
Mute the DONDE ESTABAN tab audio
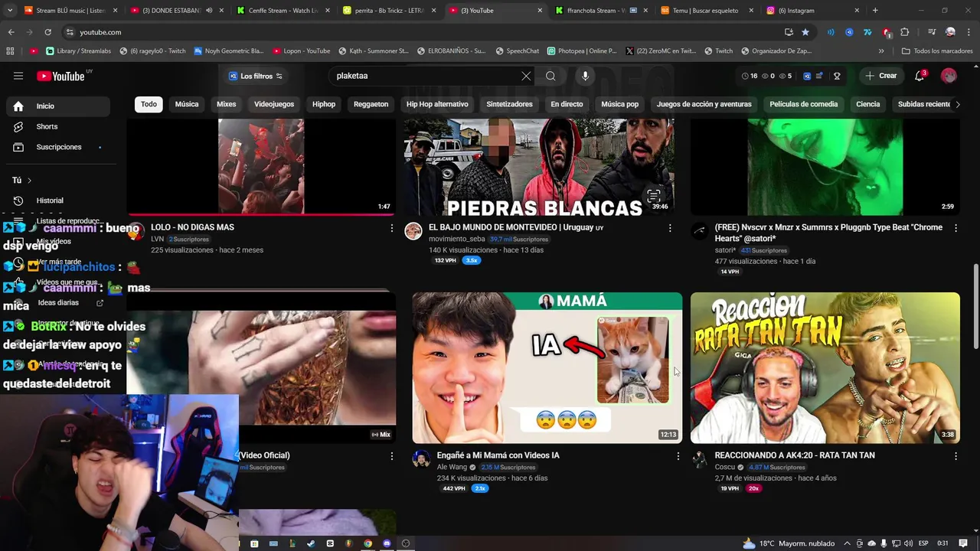pyautogui.click(x=209, y=11)
